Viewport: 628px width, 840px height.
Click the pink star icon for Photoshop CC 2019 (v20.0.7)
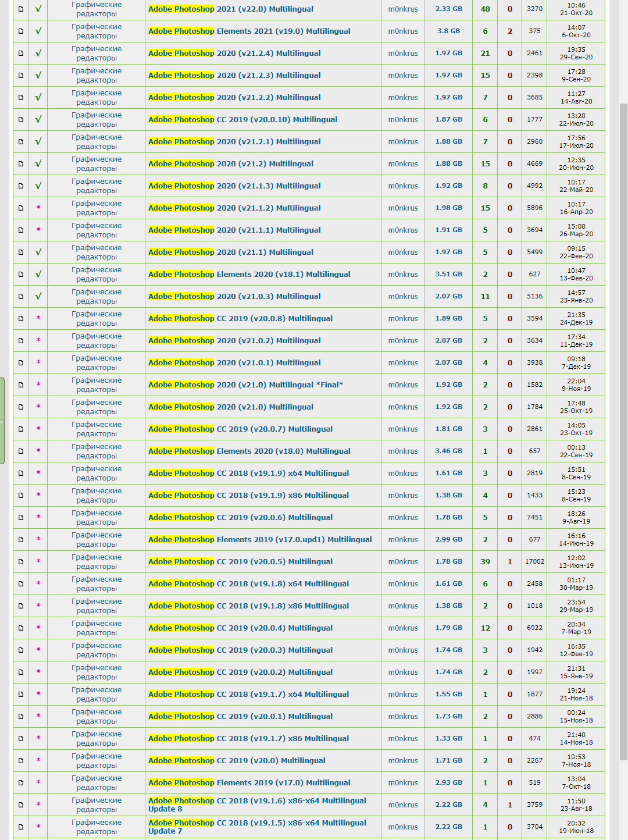click(38, 429)
